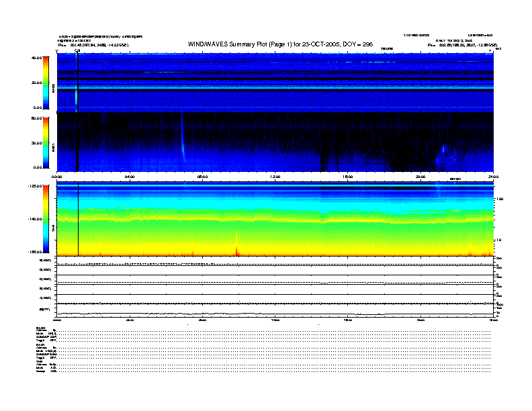Click the 08:00 time label below the RAD1 panel

tap(202, 177)
